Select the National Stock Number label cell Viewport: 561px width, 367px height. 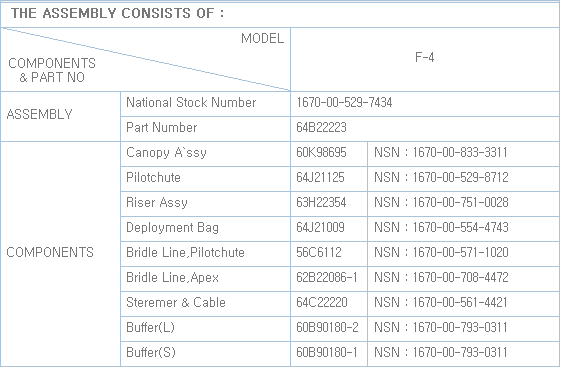coord(205,104)
